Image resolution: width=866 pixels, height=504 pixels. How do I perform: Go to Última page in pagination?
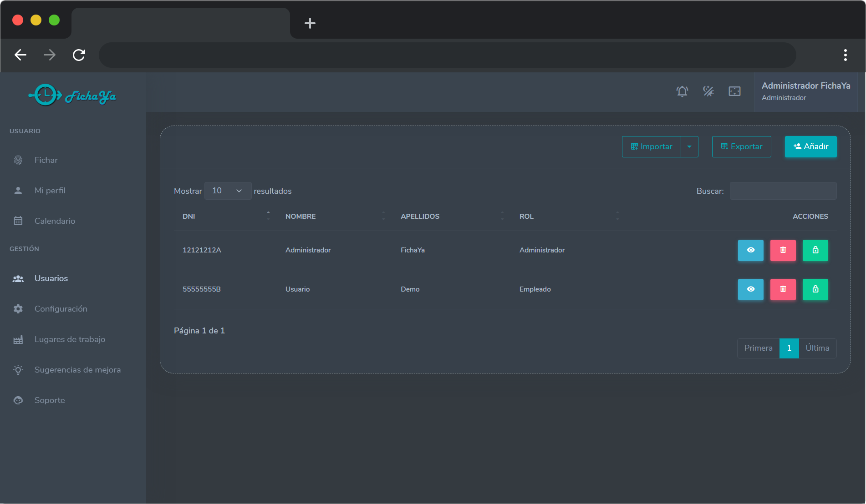pyautogui.click(x=817, y=348)
